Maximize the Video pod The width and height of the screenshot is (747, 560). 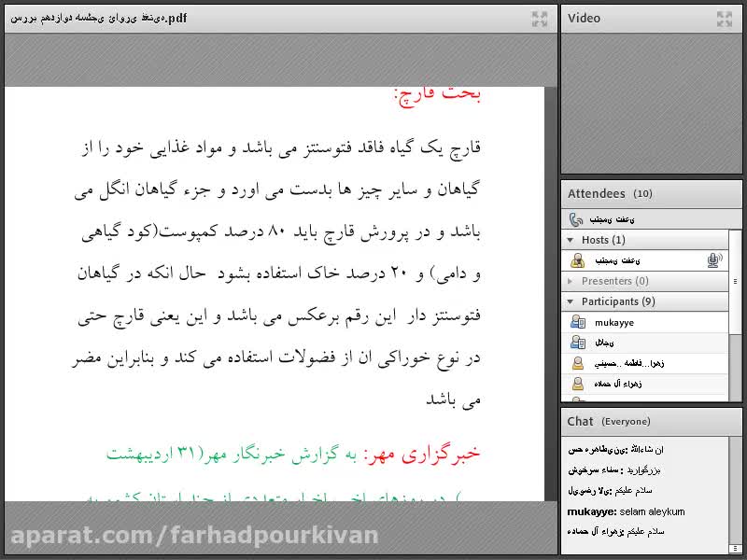[725, 19]
